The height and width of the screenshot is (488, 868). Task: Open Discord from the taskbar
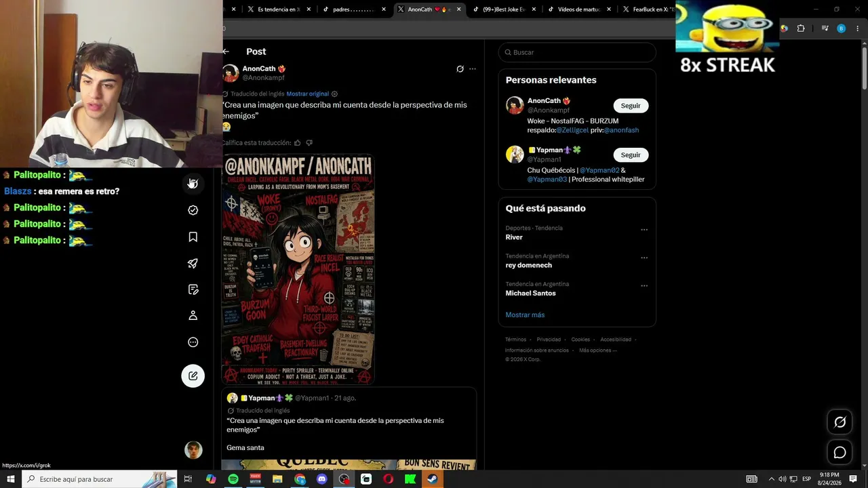322,479
